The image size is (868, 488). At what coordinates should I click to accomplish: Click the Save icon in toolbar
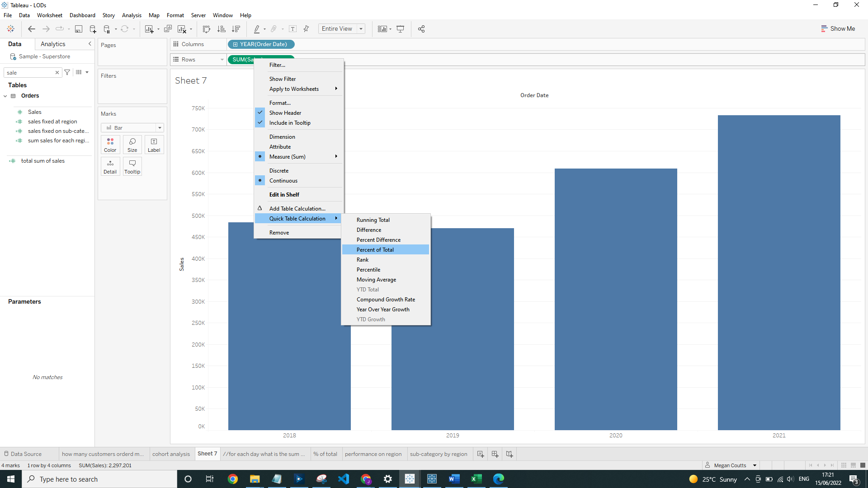pos(78,29)
